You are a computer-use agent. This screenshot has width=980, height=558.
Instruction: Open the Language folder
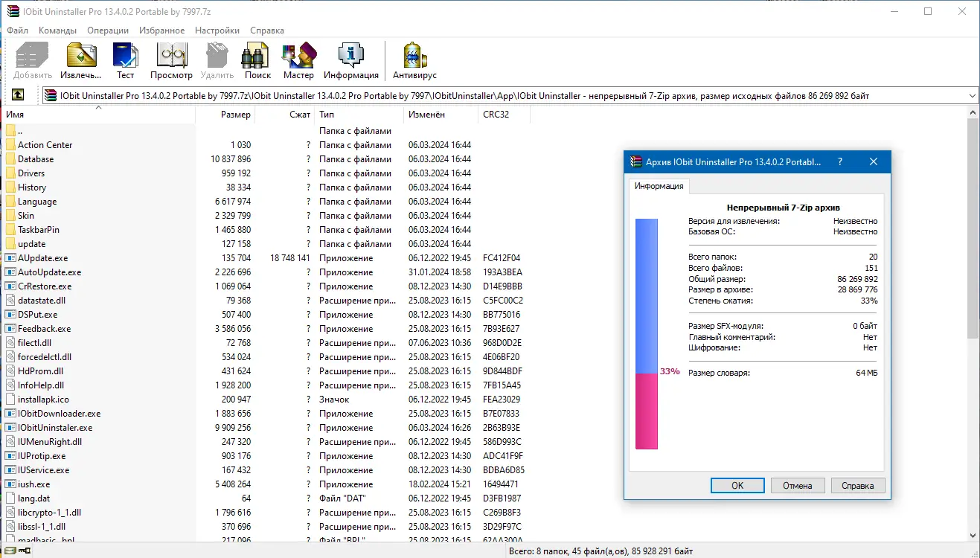pos(40,201)
